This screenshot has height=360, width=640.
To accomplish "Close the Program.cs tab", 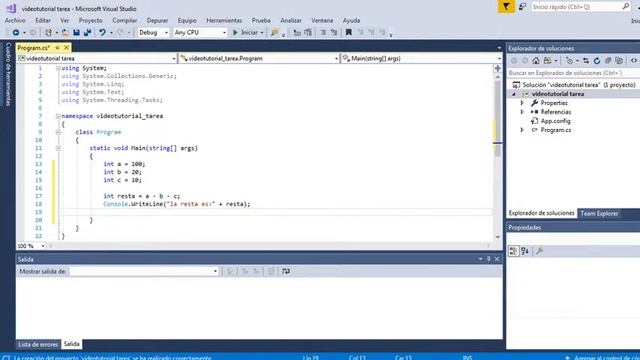I will [x=67, y=48].
